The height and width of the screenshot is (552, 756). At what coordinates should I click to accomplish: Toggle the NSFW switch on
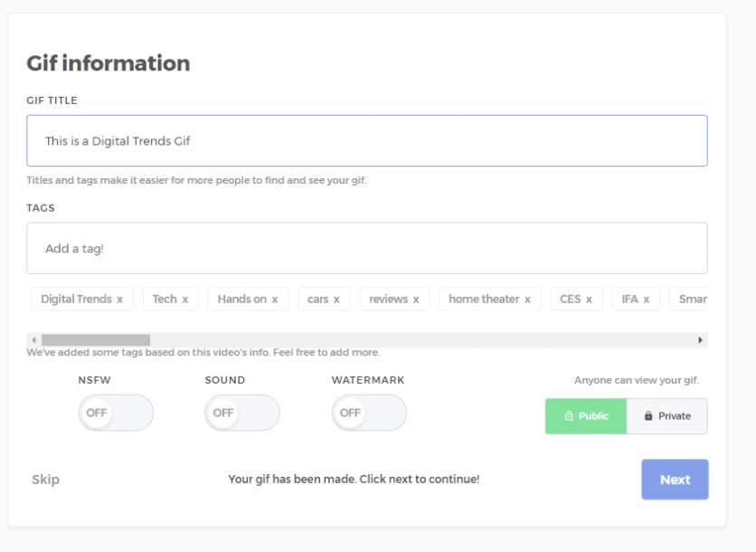coord(116,413)
